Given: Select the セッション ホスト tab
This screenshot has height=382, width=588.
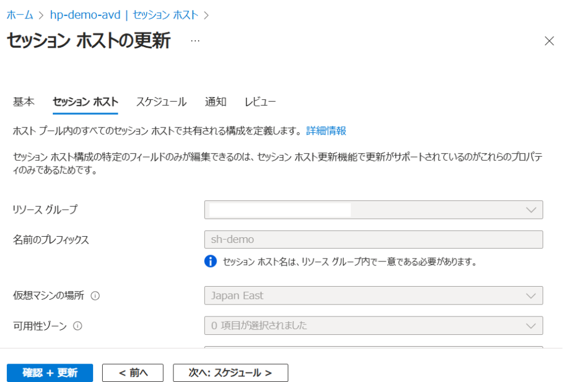Looking at the screenshot, I should [x=85, y=102].
